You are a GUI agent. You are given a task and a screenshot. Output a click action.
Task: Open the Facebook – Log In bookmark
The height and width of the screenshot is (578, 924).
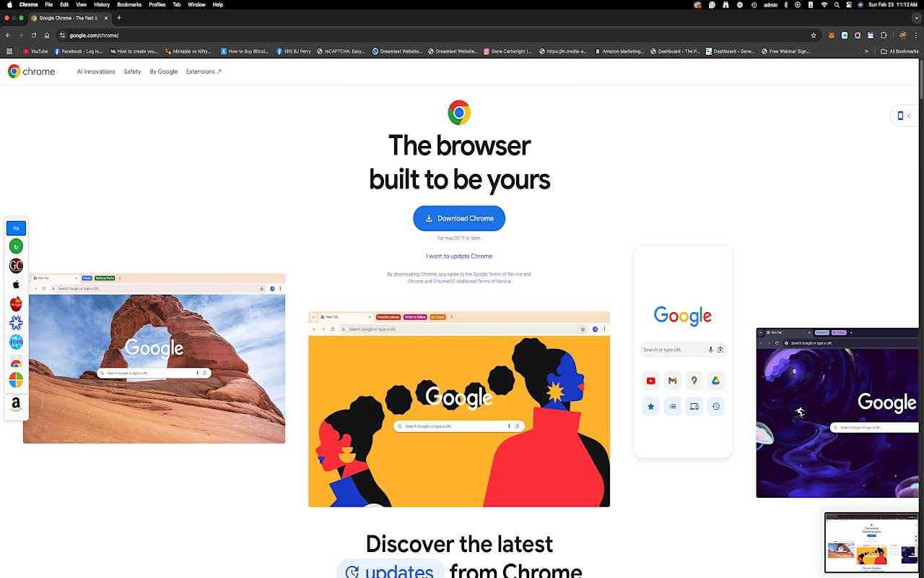pos(78,51)
